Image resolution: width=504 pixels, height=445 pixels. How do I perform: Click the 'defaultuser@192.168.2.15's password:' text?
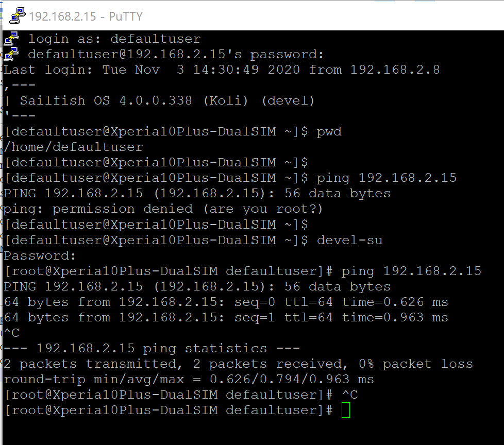[x=176, y=54]
